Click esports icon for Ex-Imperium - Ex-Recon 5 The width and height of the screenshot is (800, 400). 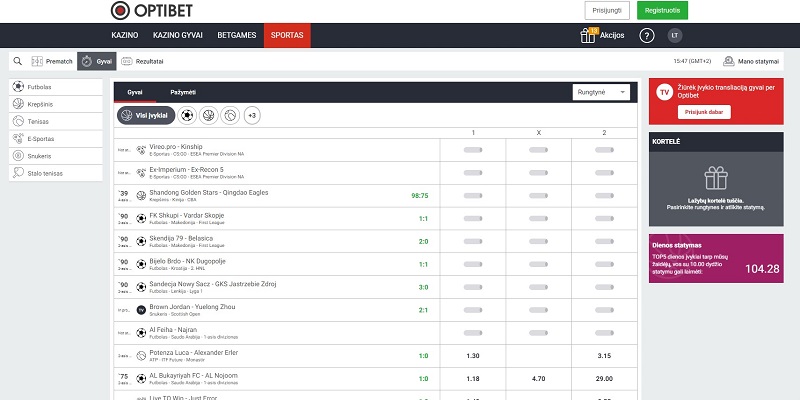[x=141, y=173]
